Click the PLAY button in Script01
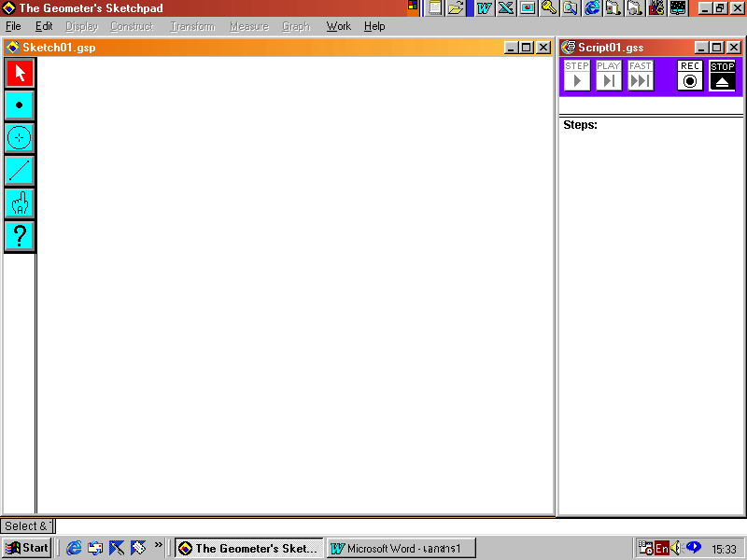 [609, 76]
